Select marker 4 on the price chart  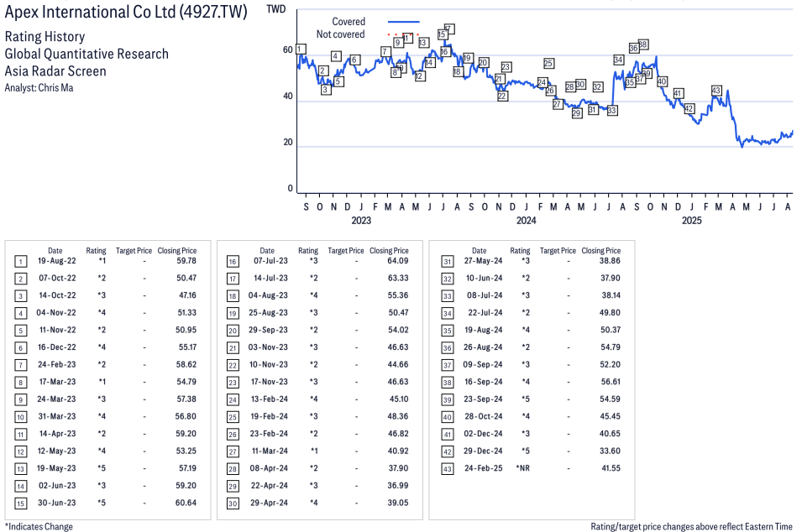click(x=336, y=56)
